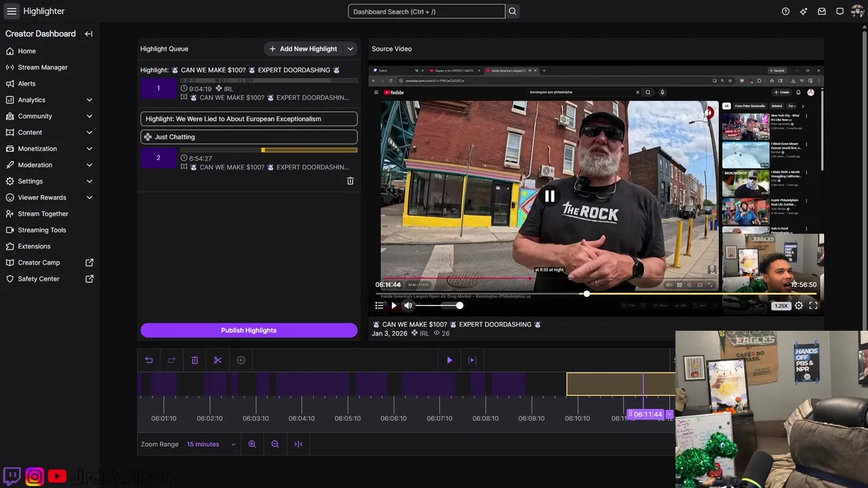Delete highlight 2 with the trash icon
The width and height of the screenshot is (868, 488).
pos(351,181)
